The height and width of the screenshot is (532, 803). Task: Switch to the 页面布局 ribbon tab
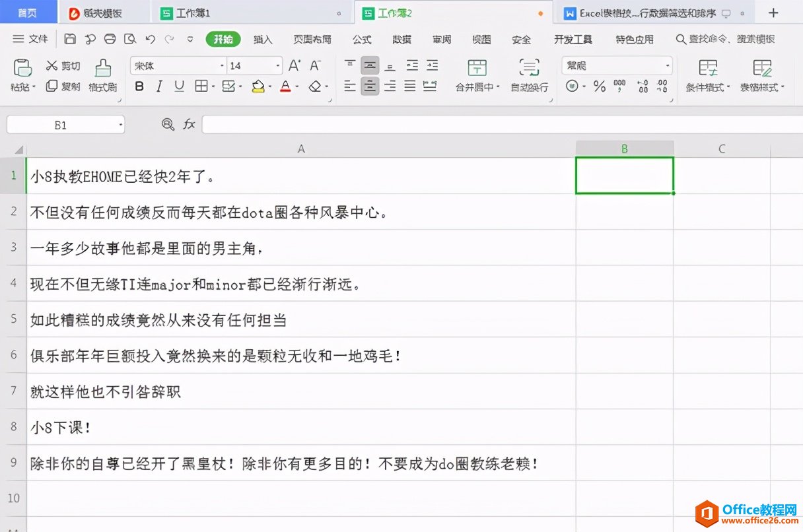click(x=312, y=40)
